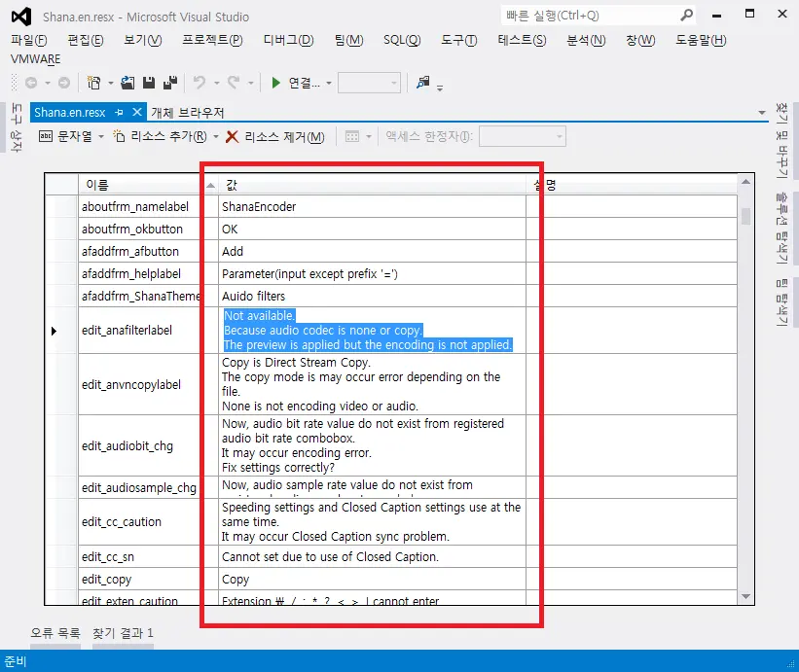This screenshot has height=672, width=799.
Task: Click the 'Cannot set due to use of Closed Caption.' cell
Action: point(372,556)
